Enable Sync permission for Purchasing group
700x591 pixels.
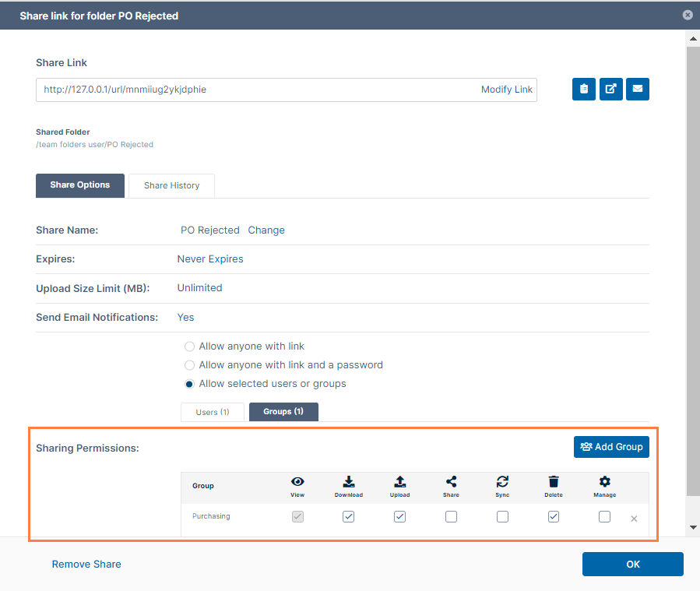pos(502,516)
